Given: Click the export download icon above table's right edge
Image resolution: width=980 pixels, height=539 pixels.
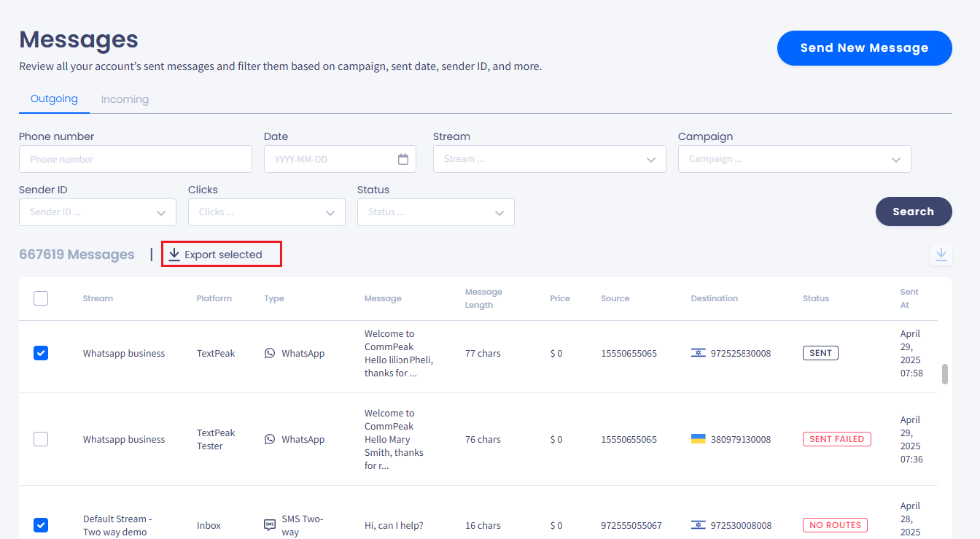Looking at the screenshot, I should 941,255.
